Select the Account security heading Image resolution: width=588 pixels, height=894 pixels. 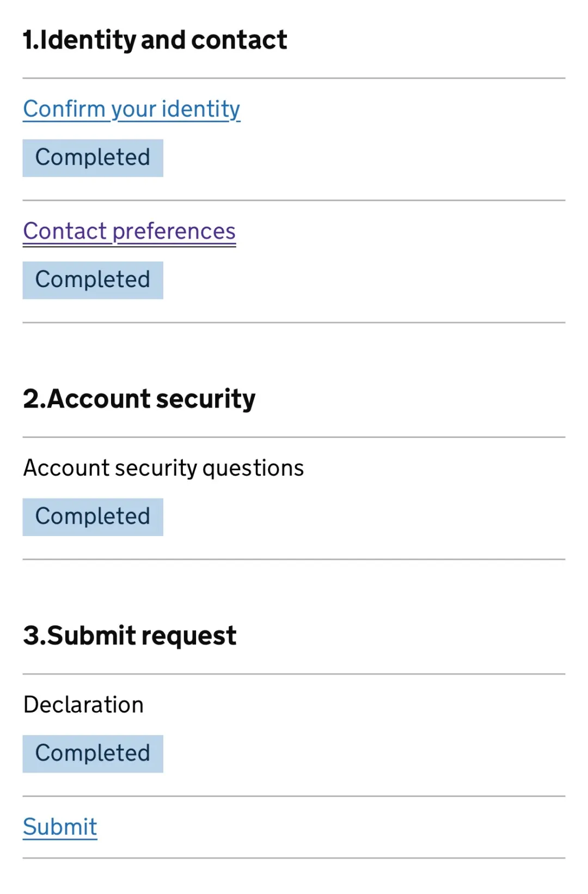(x=139, y=398)
